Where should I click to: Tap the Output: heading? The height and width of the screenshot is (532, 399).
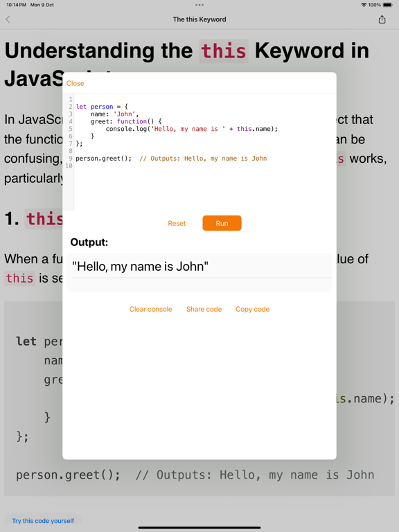(89, 242)
